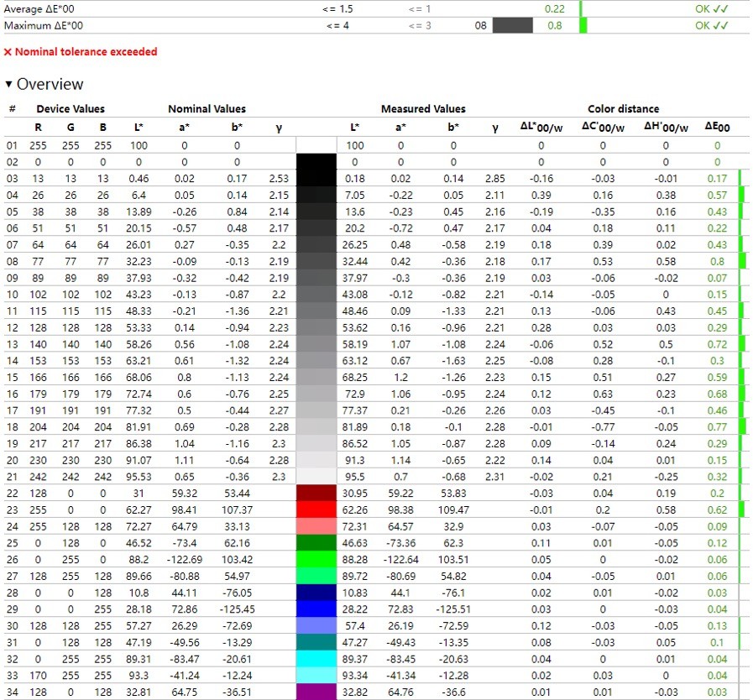The width and height of the screenshot is (753, 700).
Task: Click the periwinkle swatch in row 30
Action: [316, 625]
